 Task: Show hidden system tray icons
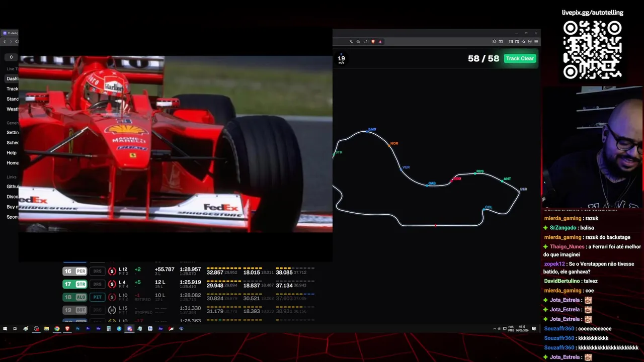(x=495, y=329)
